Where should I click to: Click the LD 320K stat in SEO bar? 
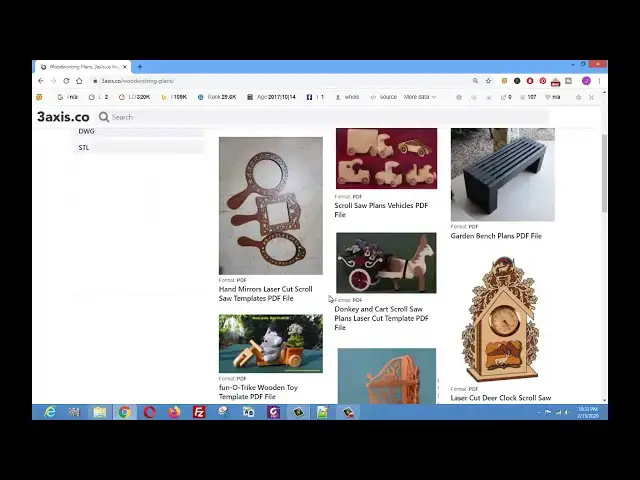click(x=135, y=97)
